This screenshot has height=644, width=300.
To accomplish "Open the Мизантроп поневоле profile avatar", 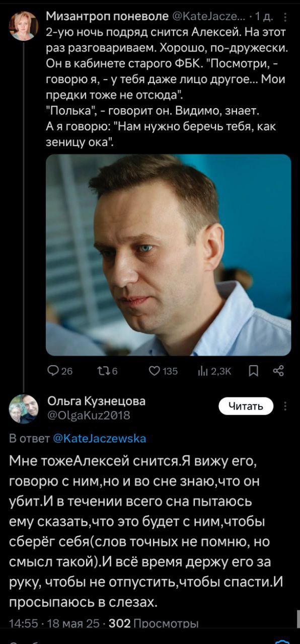I will point(23,25).
